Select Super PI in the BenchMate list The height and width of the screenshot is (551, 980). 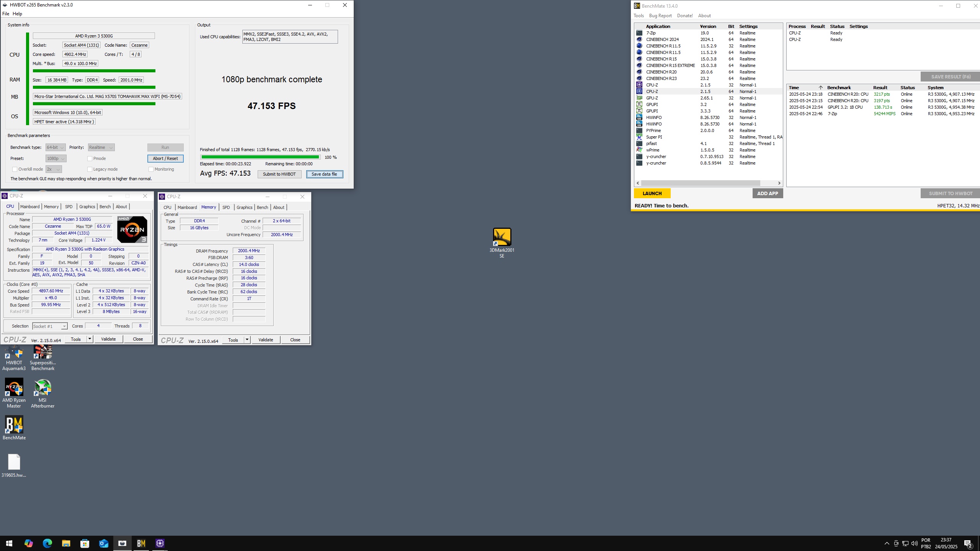[x=708, y=137]
